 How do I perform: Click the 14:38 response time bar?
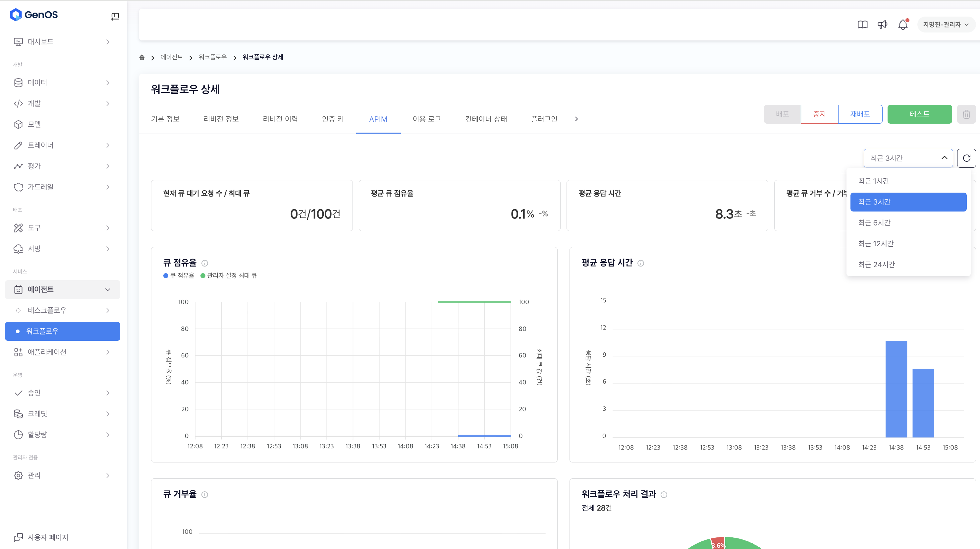(896, 389)
